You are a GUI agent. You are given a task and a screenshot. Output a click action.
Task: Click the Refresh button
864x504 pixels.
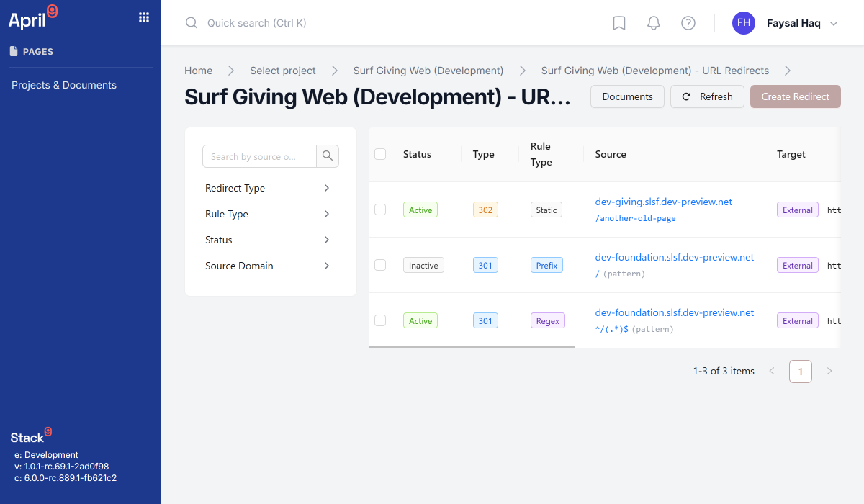(707, 96)
